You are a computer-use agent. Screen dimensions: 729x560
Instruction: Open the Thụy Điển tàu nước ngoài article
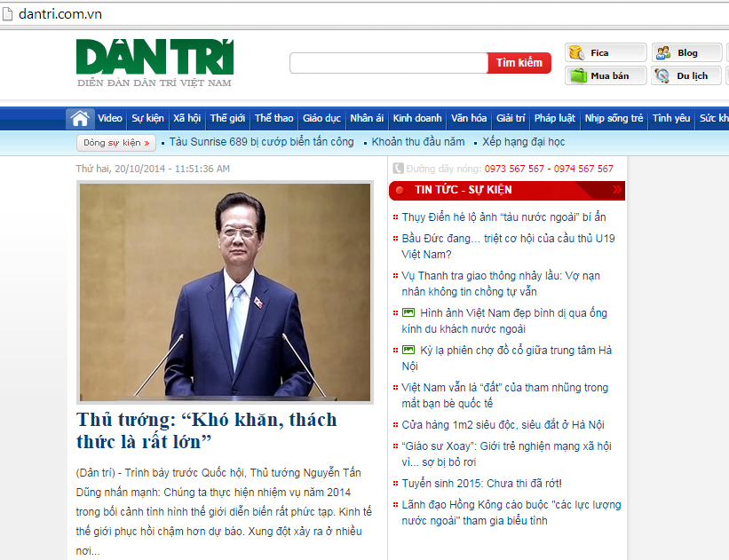[x=503, y=217]
